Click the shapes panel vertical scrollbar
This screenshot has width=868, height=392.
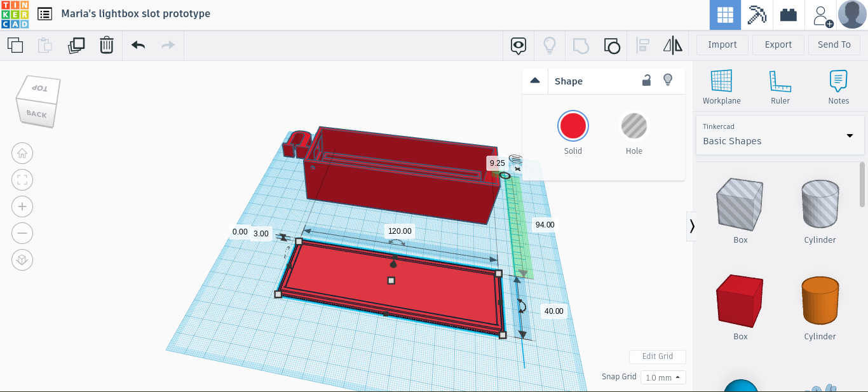coord(862,184)
